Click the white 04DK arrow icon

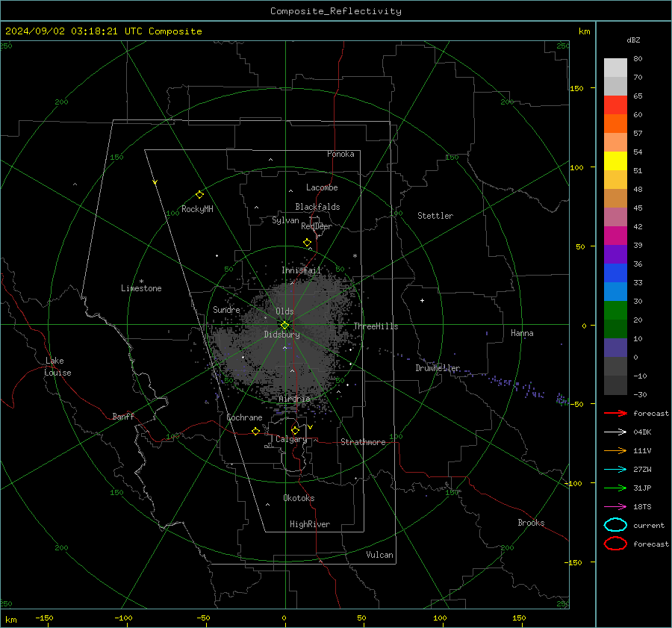point(615,432)
